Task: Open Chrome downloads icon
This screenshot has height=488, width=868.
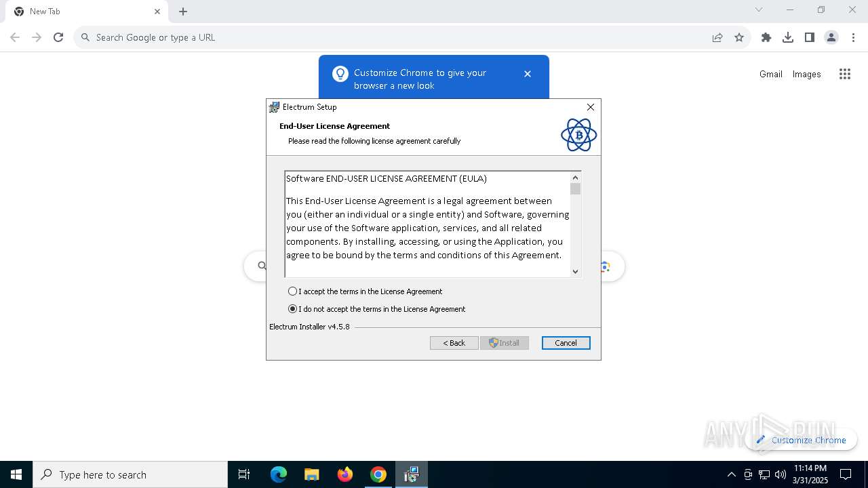Action: pos(788,37)
